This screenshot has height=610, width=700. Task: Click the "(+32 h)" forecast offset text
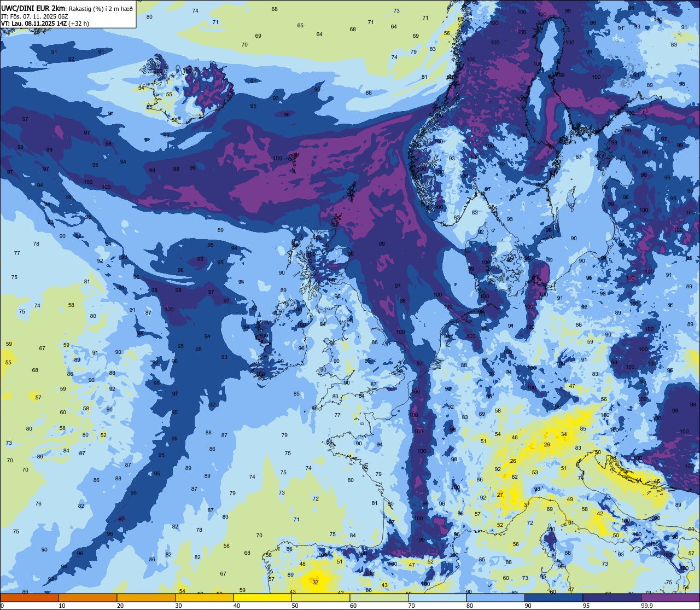tap(79, 24)
